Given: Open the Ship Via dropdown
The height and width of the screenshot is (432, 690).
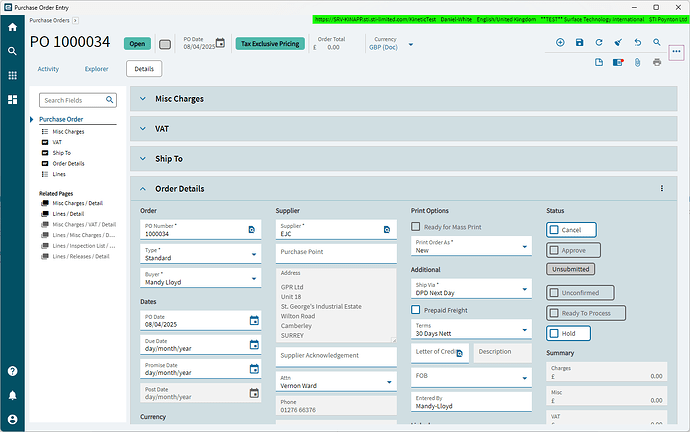Looking at the screenshot, I should point(525,289).
